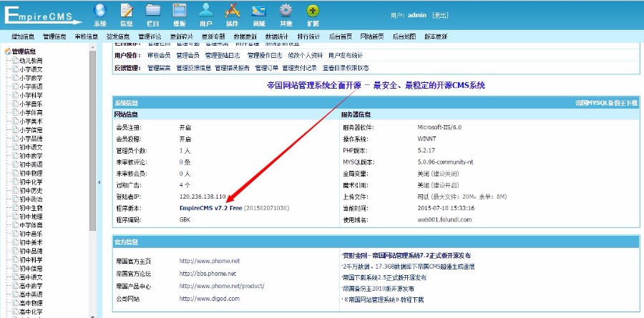This screenshot has width=644, height=318.
Task: Click the server software value Microsoft-IIS/6.0
Action: (439, 128)
